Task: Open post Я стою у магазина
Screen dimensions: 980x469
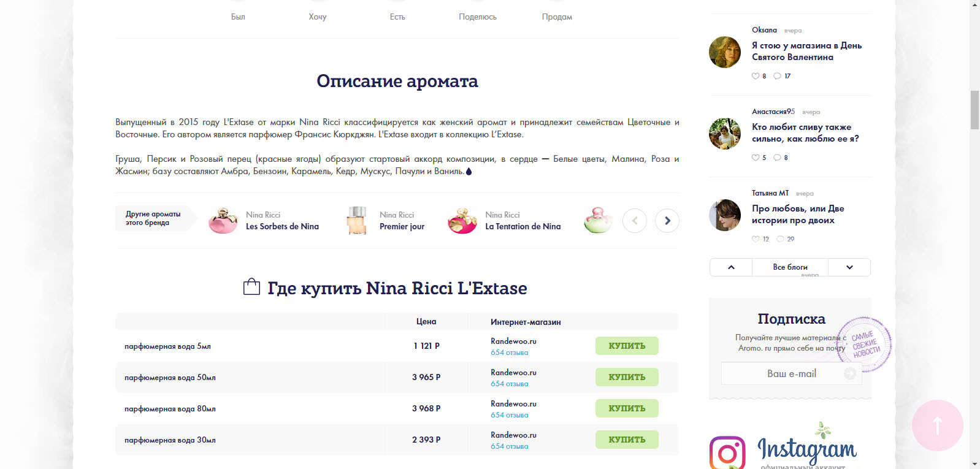Action: point(806,51)
